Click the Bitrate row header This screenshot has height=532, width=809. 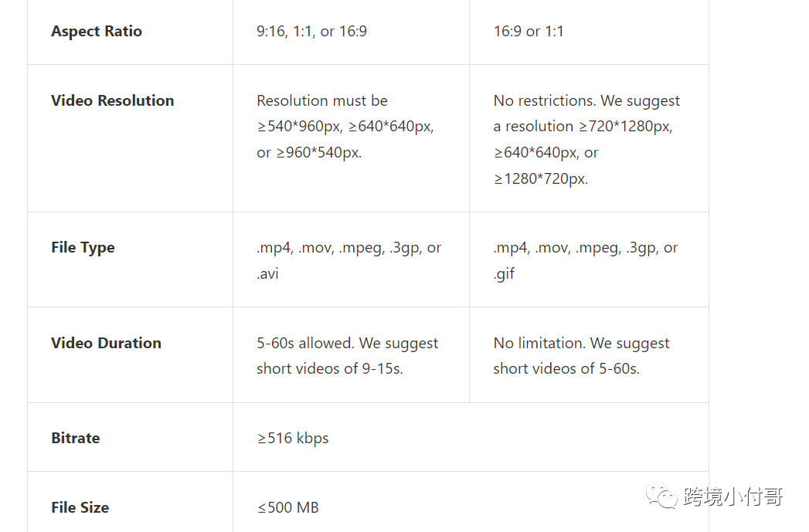click(x=76, y=438)
